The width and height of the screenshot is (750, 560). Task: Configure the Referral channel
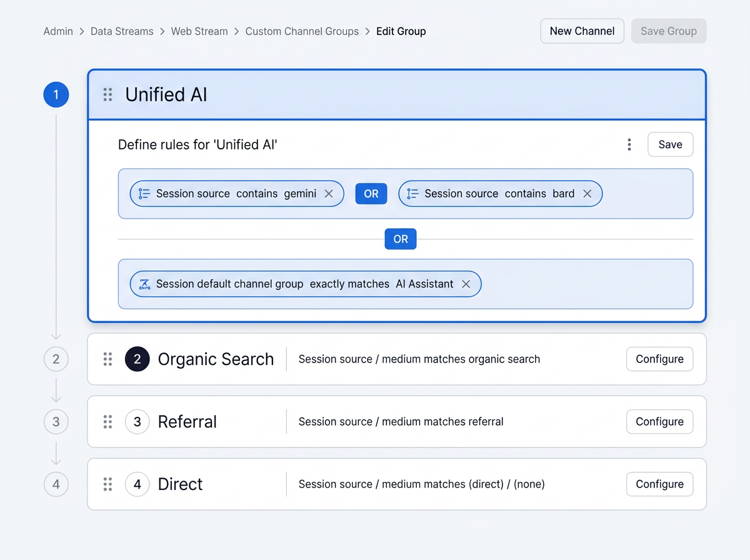(659, 422)
